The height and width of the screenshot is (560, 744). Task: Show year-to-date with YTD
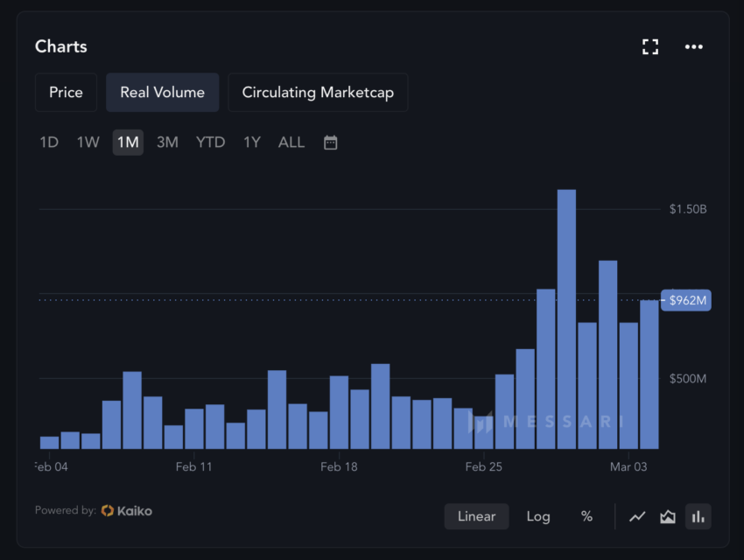(x=210, y=142)
